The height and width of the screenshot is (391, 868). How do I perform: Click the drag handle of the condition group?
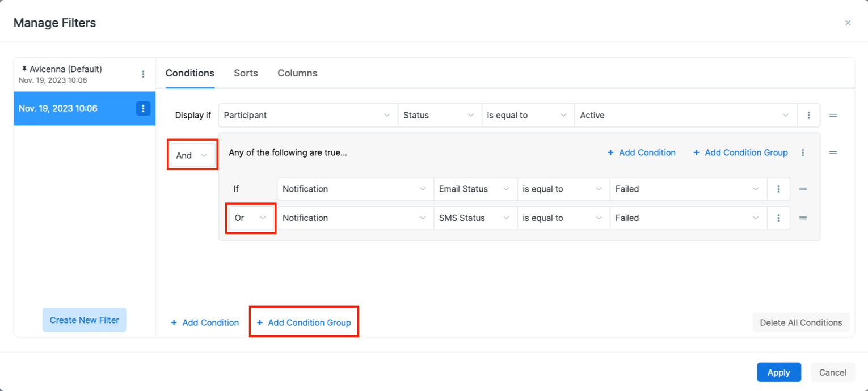832,152
